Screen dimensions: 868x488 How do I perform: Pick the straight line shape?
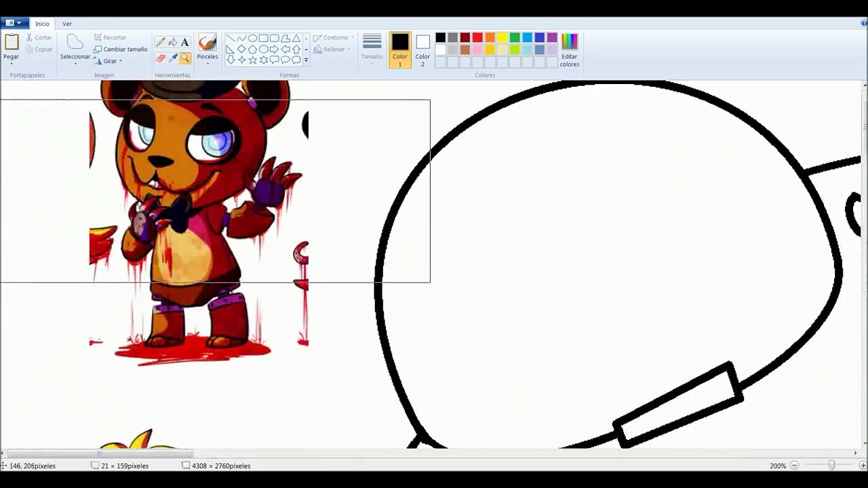231,39
